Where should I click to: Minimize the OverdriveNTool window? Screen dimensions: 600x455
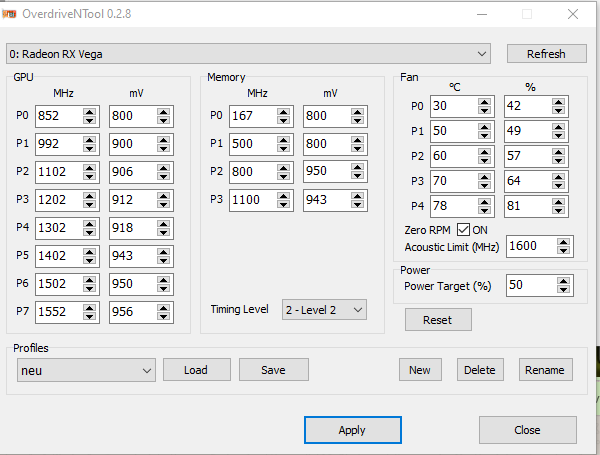pyautogui.click(x=482, y=15)
